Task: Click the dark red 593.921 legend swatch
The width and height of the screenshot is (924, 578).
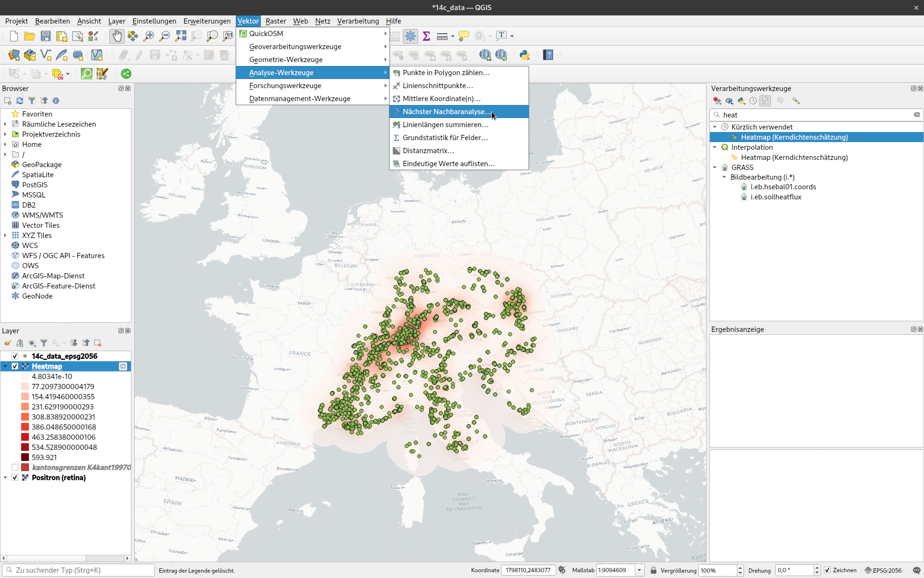Action: point(25,457)
